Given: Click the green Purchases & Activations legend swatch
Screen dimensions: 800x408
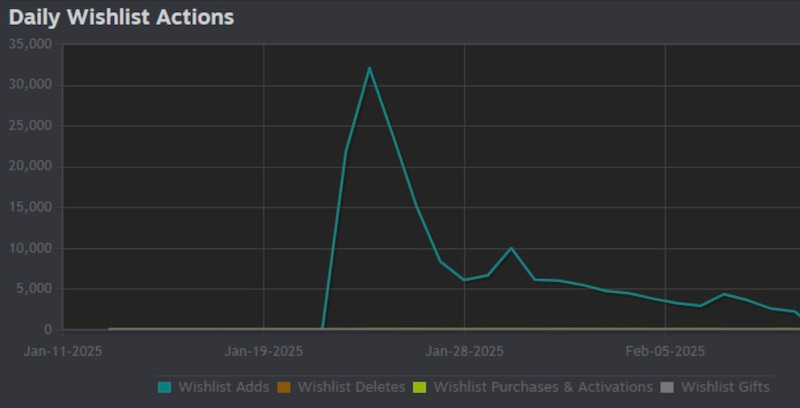Looking at the screenshot, I should click(x=421, y=387).
